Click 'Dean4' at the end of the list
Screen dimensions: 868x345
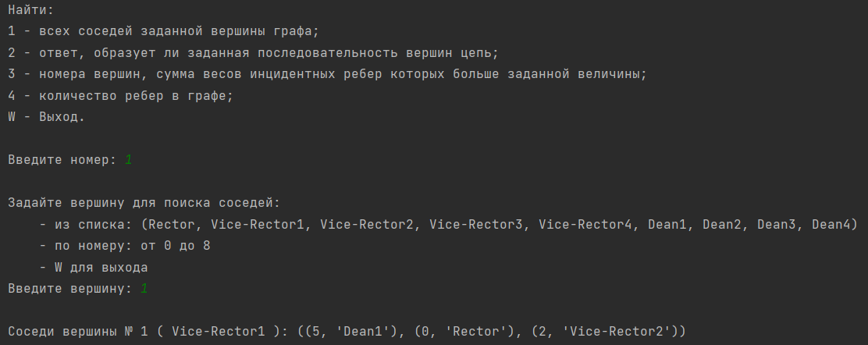[831, 224]
